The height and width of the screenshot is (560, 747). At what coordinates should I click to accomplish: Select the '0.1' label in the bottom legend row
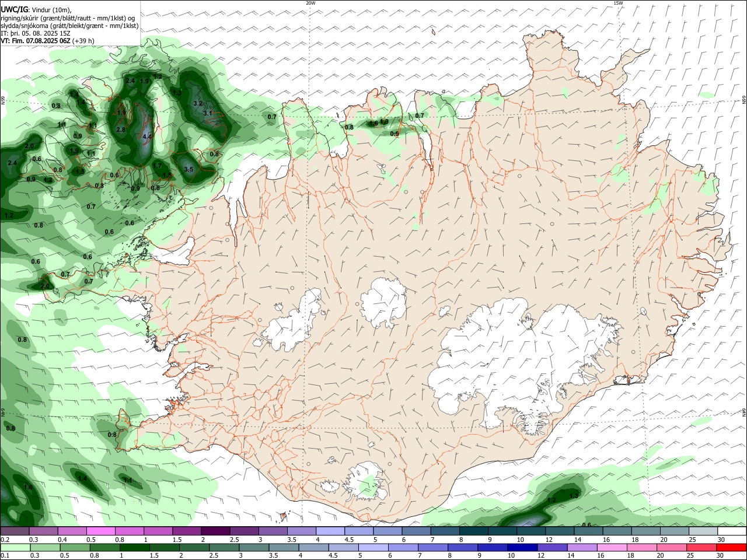[x=5, y=556]
